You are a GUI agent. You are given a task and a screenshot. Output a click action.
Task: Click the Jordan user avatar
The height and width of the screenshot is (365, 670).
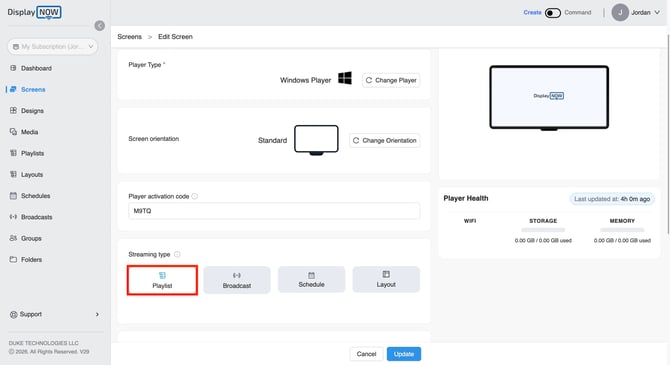[620, 12]
